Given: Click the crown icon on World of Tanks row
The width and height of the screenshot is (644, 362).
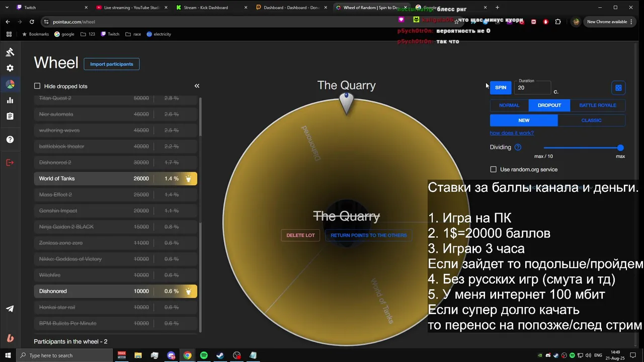Looking at the screenshot, I should [x=189, y=178].
